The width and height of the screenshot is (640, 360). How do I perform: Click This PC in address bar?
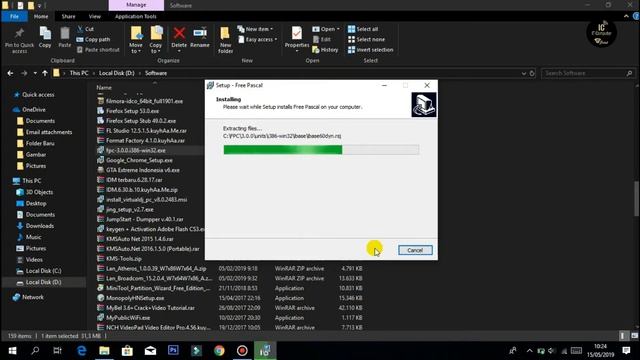coord(79,73)
